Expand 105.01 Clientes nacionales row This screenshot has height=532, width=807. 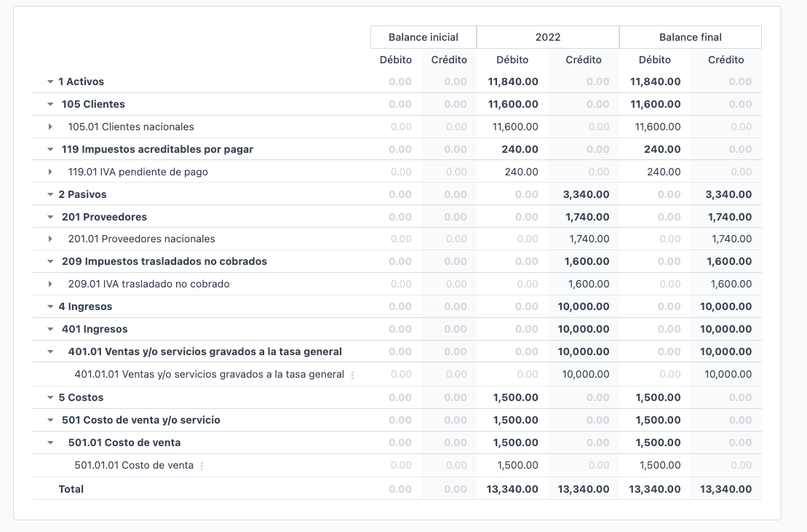[x=50, y=127]
